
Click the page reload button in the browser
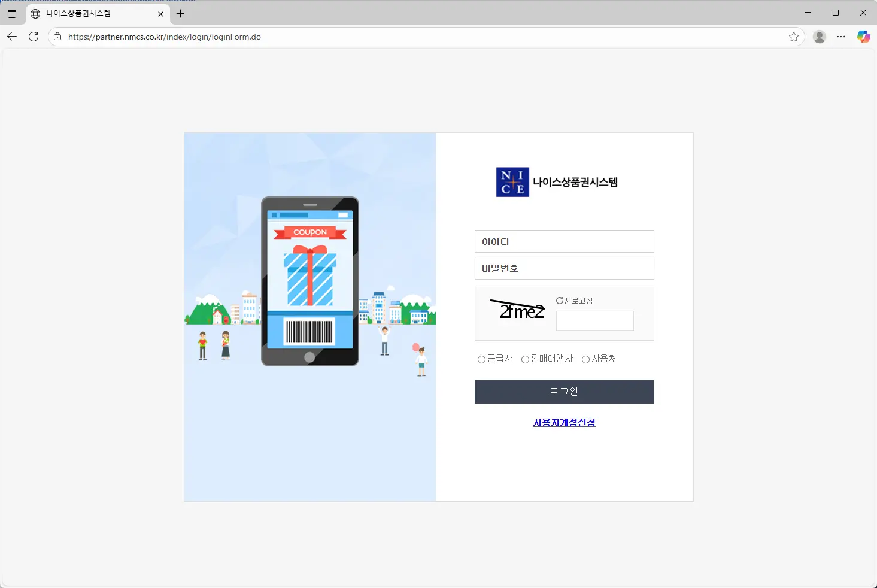tap(34, 37)
